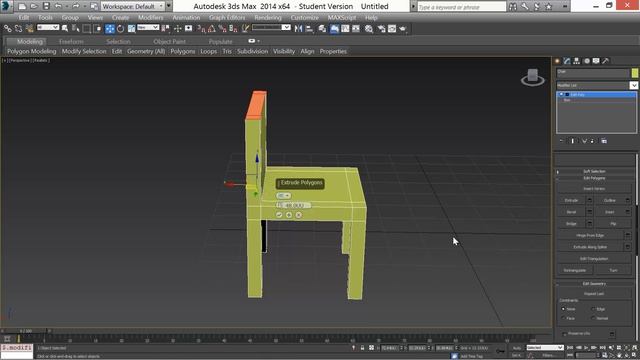
Task: Open the Modifiers menu
Action: [x=150, y=18]
